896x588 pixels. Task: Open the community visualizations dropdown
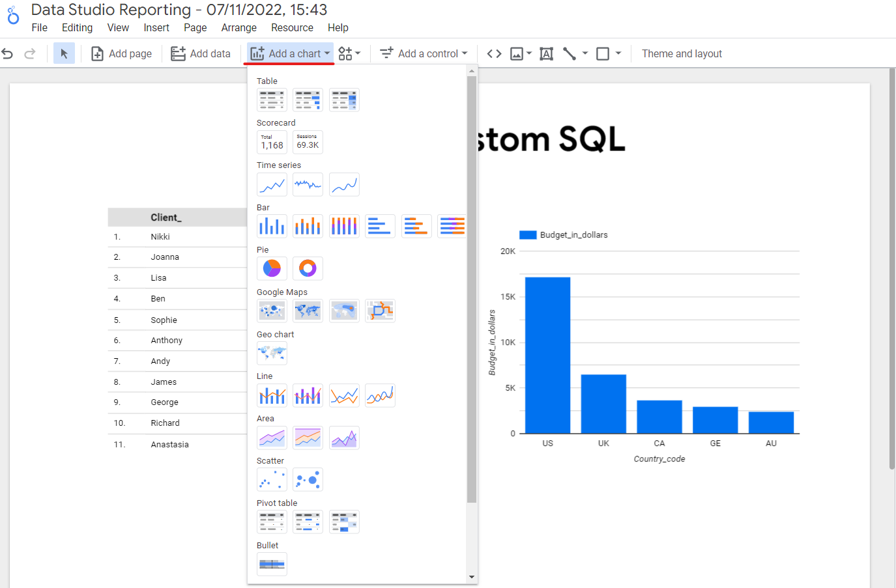[349, 53]
